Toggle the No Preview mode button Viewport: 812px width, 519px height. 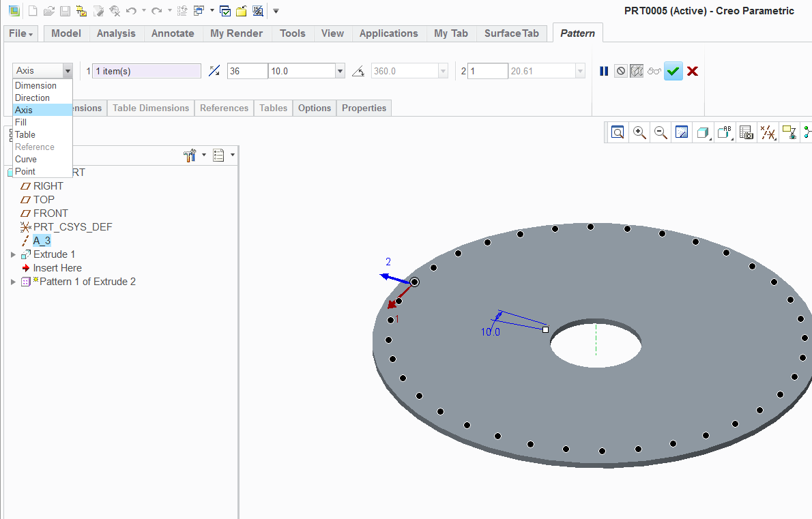click(620, 72)
